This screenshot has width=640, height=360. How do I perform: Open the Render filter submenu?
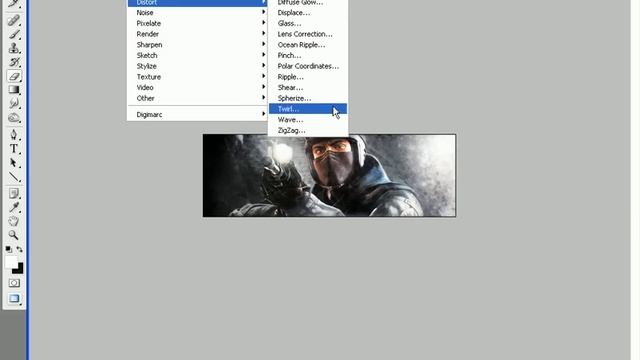[x=198, y=34]
